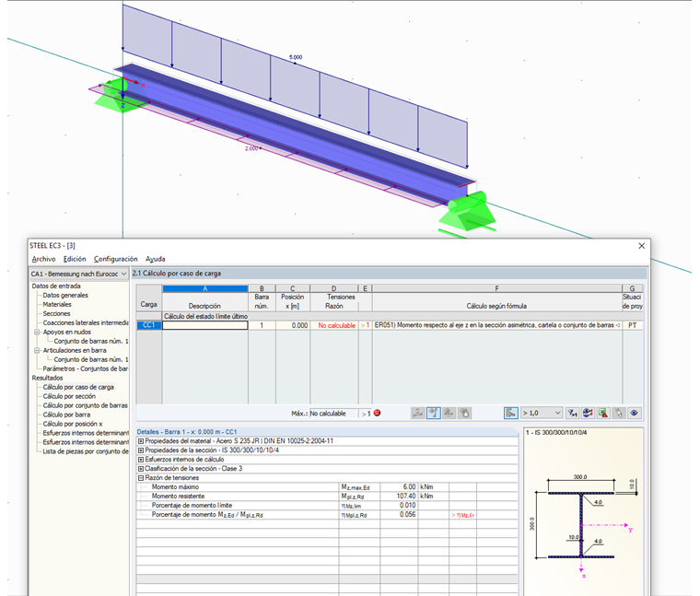Click the No calculable cell in the table
This screenshot has width=700, height=596.
pyautogui.click(x=336, y=325)
